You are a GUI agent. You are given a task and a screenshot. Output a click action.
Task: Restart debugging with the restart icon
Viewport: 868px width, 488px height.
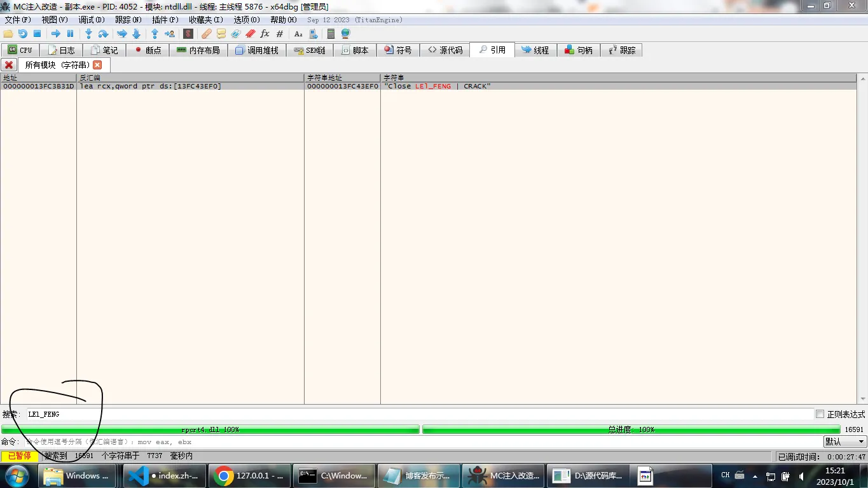coord(23,34)
